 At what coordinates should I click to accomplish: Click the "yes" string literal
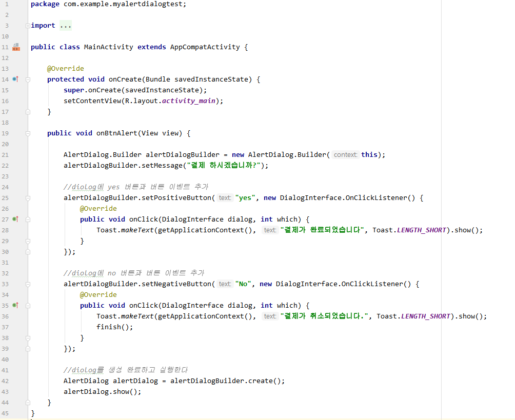click(x=245, y=197)
